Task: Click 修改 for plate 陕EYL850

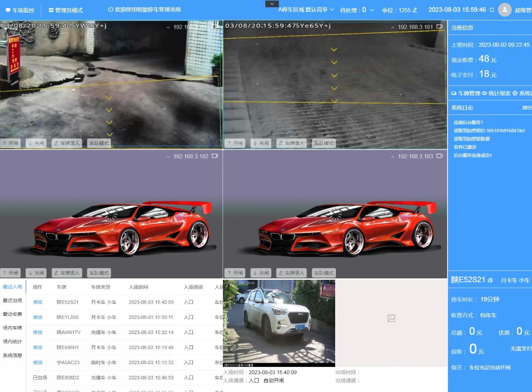Action: coord(38,317)
